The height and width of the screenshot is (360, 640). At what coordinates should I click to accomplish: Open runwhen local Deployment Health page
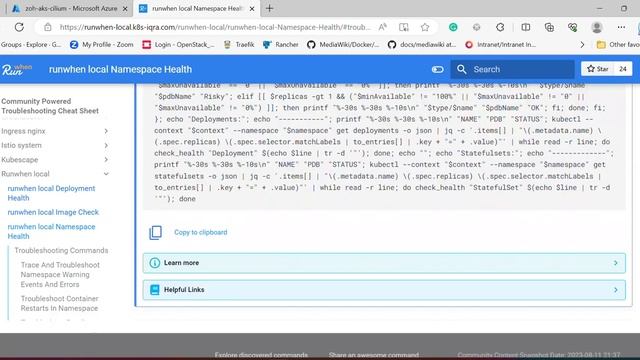[x=51, y=193]
